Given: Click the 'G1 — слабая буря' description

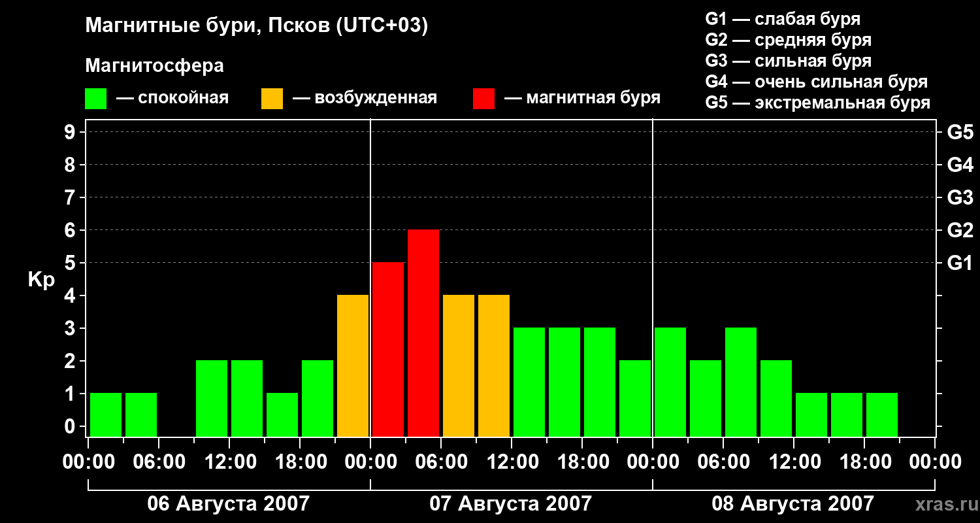Looking at the screenshot, I should (x=783, y=19).
